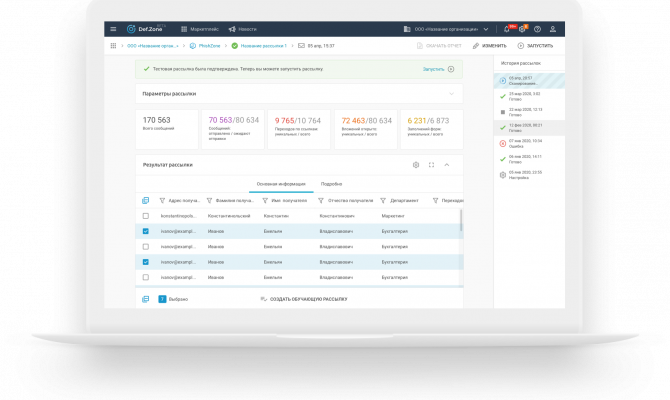Uncheck the first selected ivanov row
Screen dimensions: 670x400
tap(146, 231)
